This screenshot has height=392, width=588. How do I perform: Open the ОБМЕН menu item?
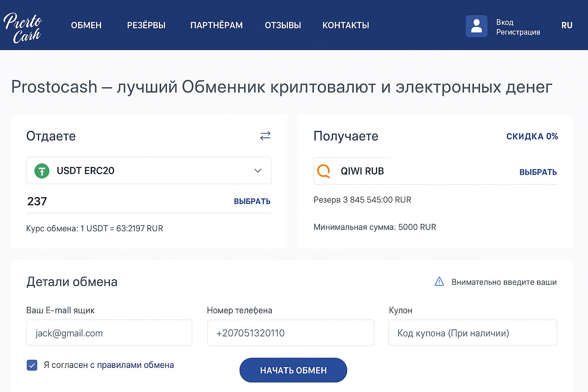click(86, 25)
